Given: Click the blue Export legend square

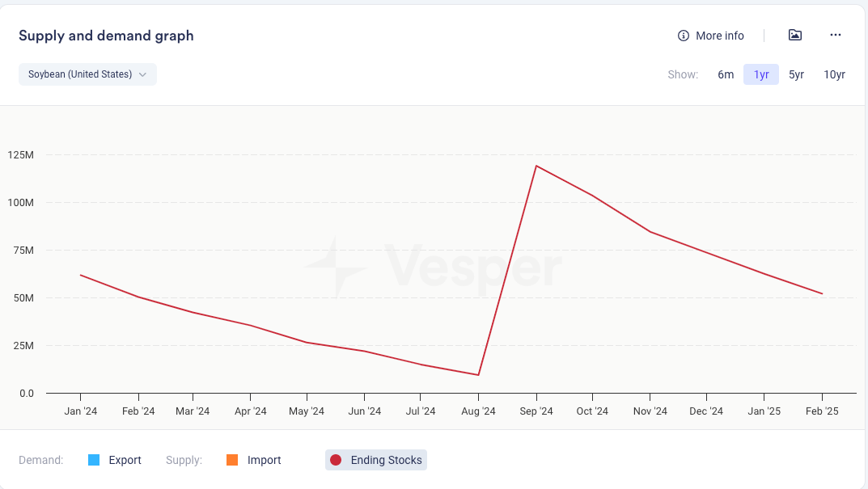Looking at the screenshot, I should [94, 460].
